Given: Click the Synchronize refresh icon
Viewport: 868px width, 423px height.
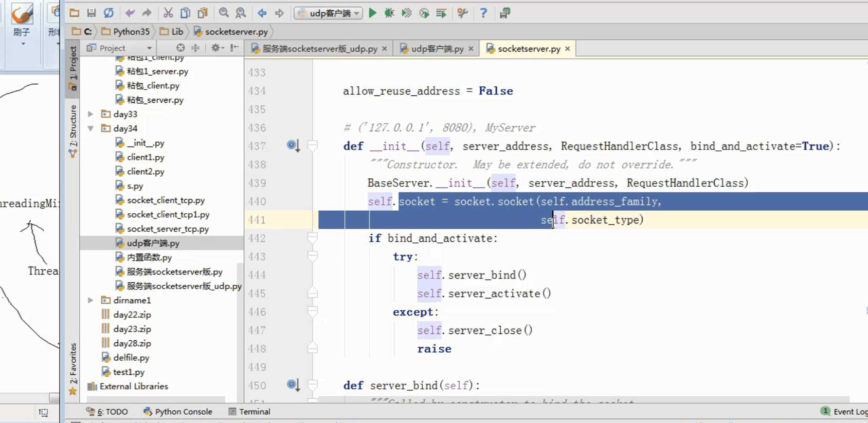Looking at the screenshot, I should (108, 13).
